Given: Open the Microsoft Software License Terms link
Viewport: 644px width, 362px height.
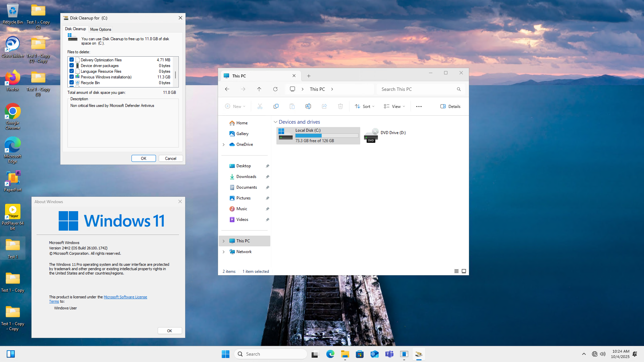Looking at the screenshot, I should (125, 297).
